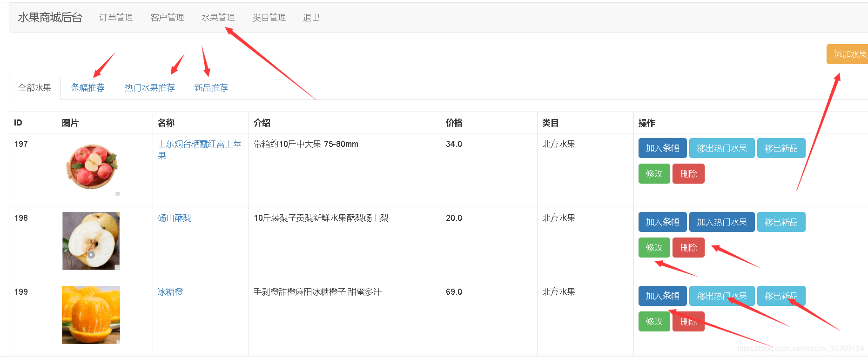Select the 全部水果 tab

tap(35, 88)
